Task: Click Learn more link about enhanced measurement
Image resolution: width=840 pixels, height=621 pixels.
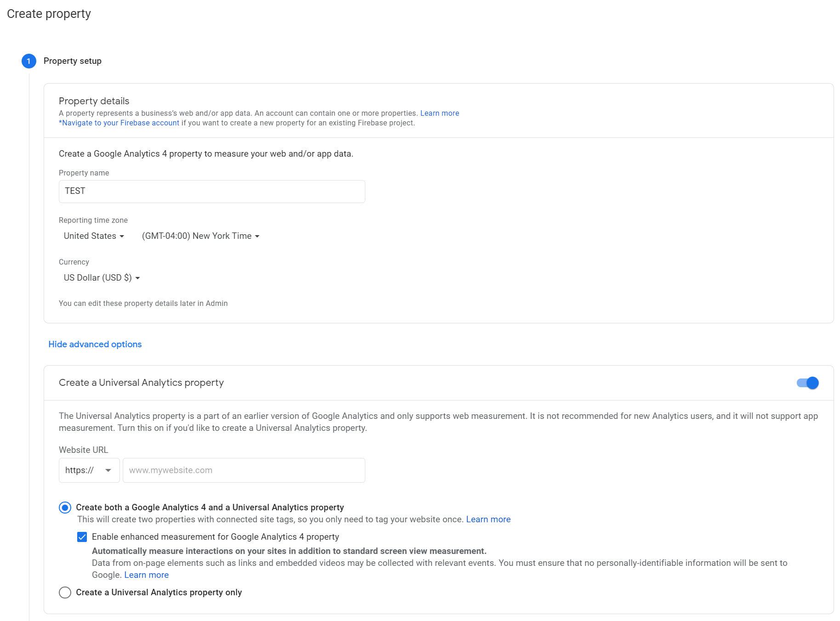Action: [146, 575]
